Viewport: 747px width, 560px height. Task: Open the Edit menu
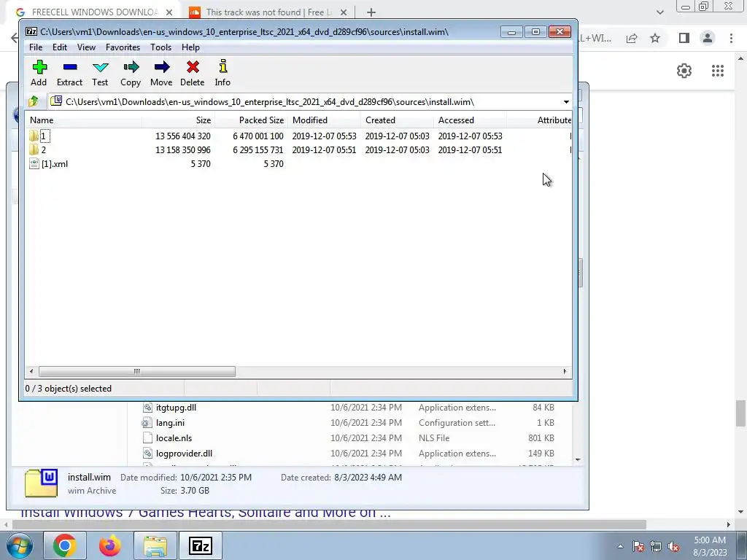pyautogui.click(x=60, y=47)
